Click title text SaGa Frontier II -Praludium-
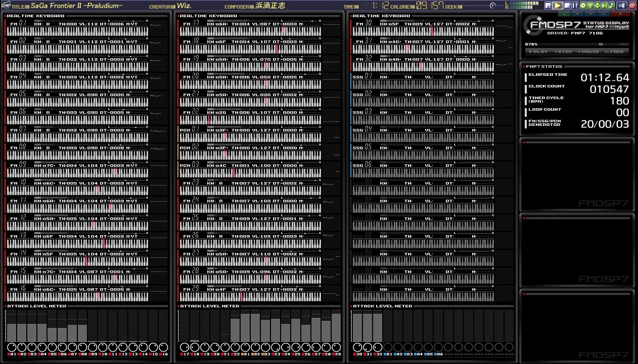This screenshot has height=364, width=638. [76, 6]
